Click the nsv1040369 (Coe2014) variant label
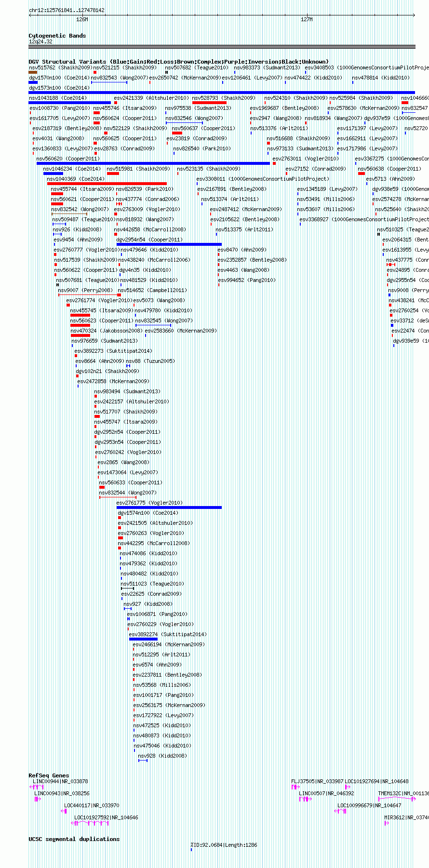 pyautogui.click(x=76, y=179)
